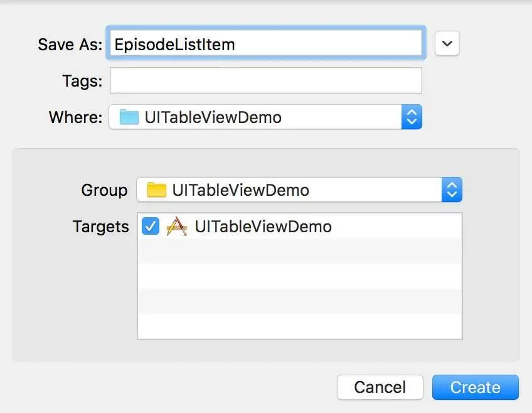Click the Save As filename field
This screenshot has height=413, width=532.
point(266,44)
